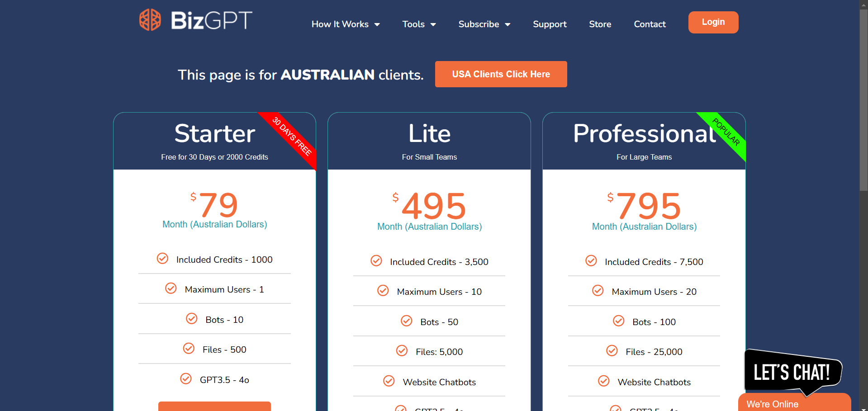
Task: Click 'Maximum Users - 10' text
Action: [439, 292]
